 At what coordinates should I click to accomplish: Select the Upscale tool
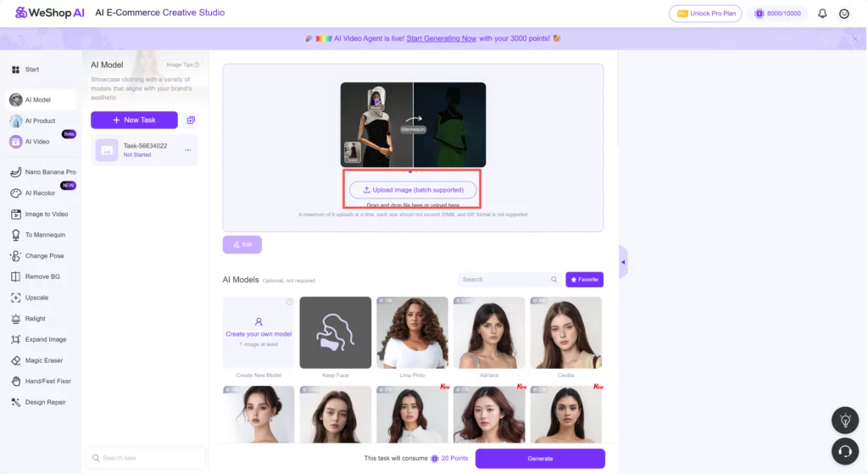click(30, 298)
